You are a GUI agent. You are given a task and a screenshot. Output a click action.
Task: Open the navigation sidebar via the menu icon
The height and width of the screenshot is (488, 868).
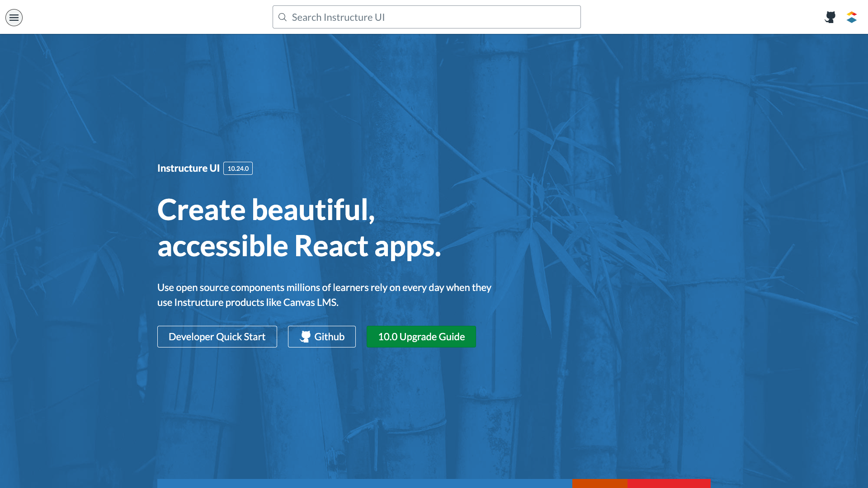pyautogui.click(x=14, y=17)
